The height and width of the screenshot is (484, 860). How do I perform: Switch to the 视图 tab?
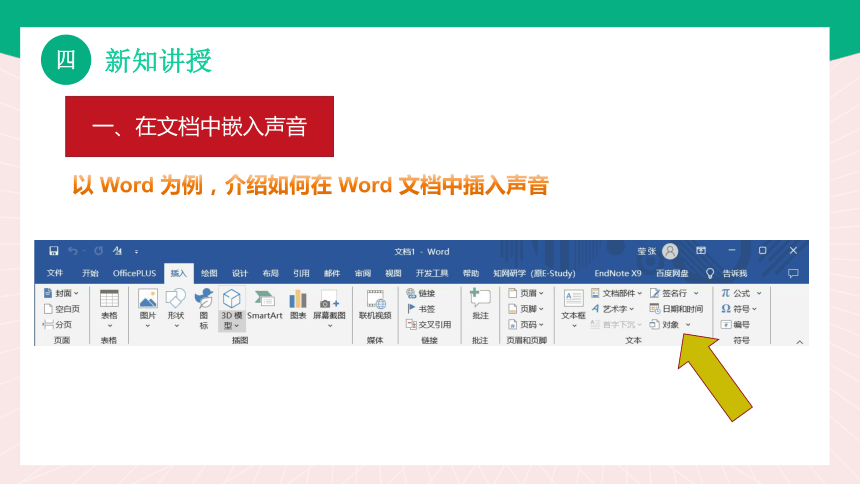(x=393, y=273)
